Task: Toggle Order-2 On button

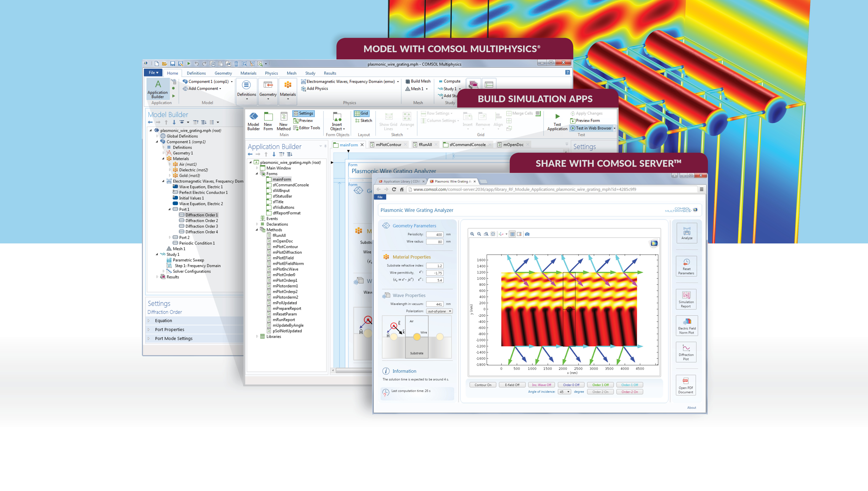Action: point(629,392)
